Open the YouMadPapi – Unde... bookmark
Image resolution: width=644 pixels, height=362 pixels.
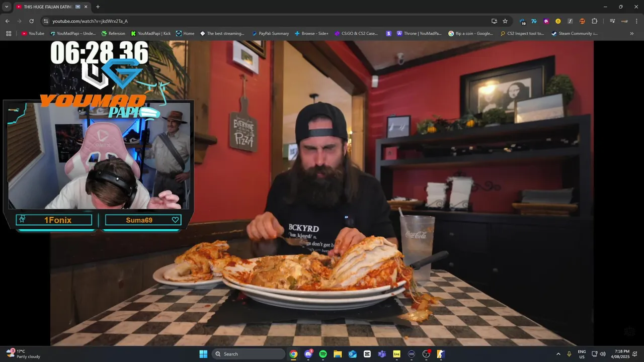tap(73, 34)
